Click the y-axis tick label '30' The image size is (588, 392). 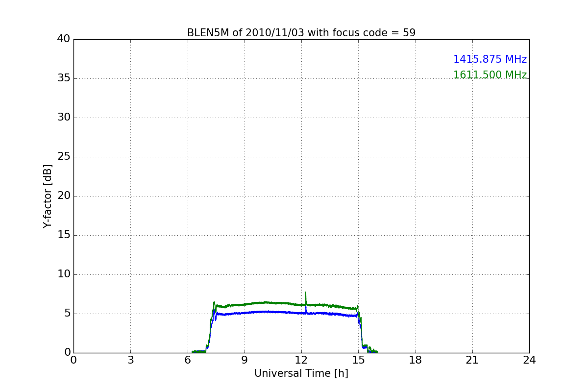point(64,118)
